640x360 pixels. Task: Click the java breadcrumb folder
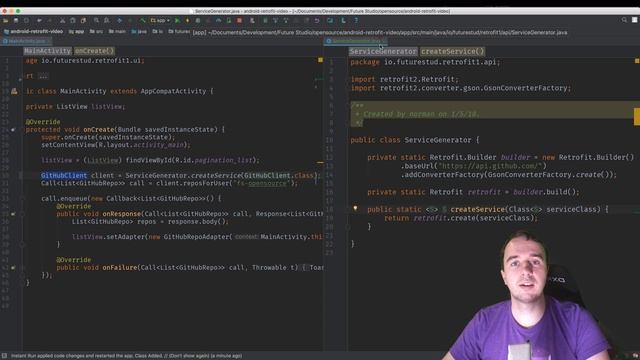tap(139, 31)
